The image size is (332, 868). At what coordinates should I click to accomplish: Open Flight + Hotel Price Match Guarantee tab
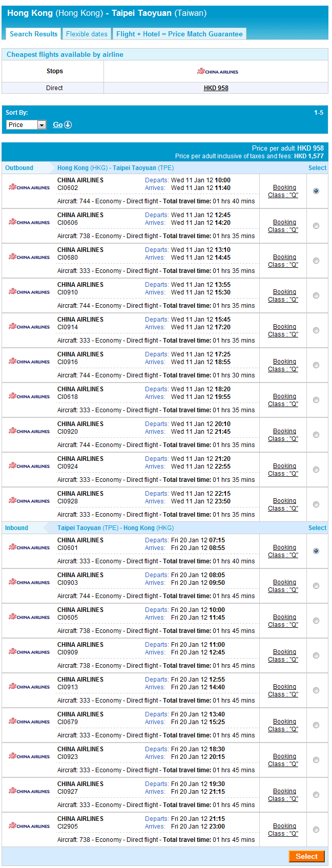(x=179, y=34)
